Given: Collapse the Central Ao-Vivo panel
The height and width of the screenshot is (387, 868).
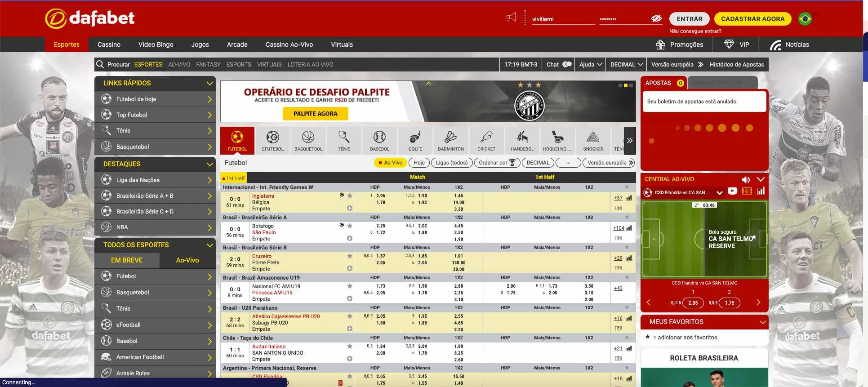Looking at the screenshot, I should (x=761, y=179).
